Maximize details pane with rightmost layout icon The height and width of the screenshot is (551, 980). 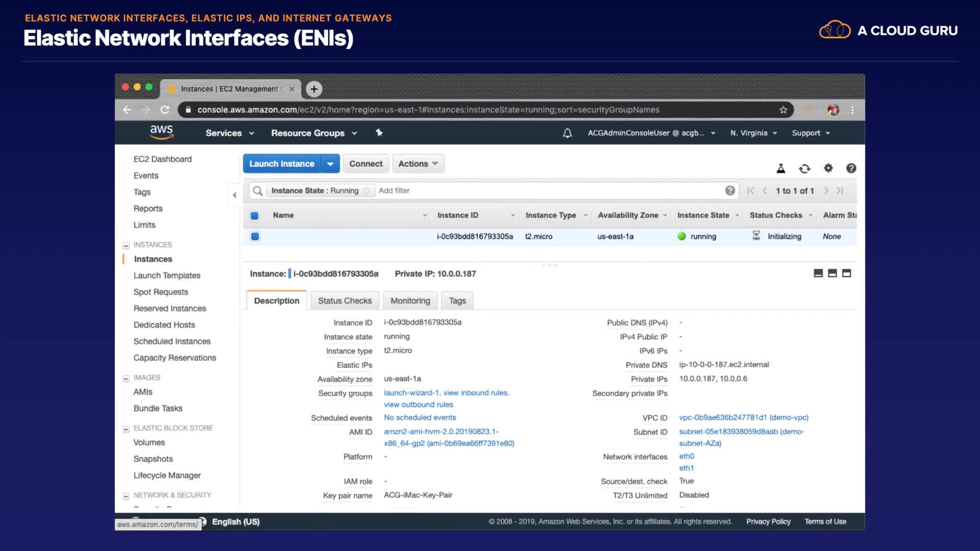(x=846, y=273)
